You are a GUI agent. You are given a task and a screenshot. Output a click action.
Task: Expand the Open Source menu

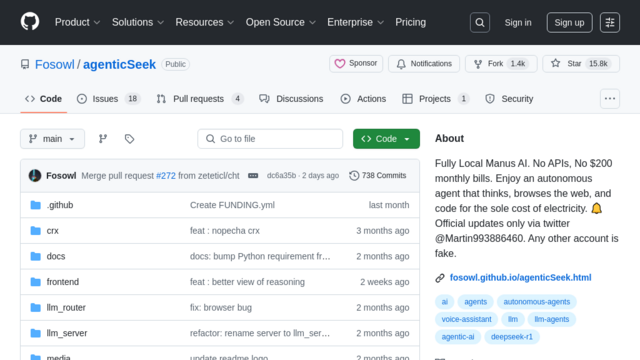[x=281, y=22]
